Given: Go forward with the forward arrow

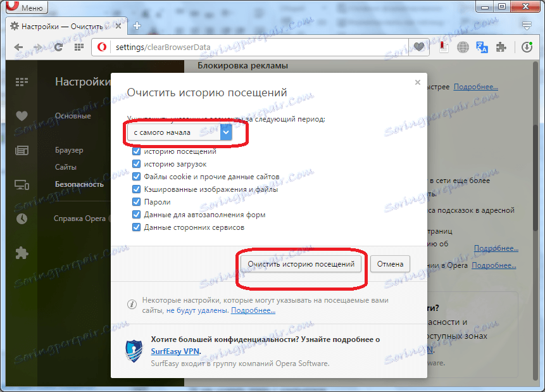Looking at the screenshot, I should [x=38, y=47].
